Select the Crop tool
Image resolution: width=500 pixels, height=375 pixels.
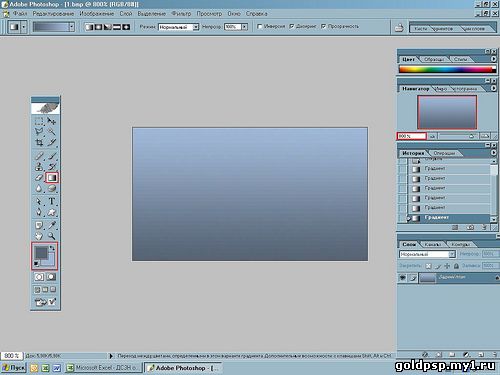click(39, 142)
